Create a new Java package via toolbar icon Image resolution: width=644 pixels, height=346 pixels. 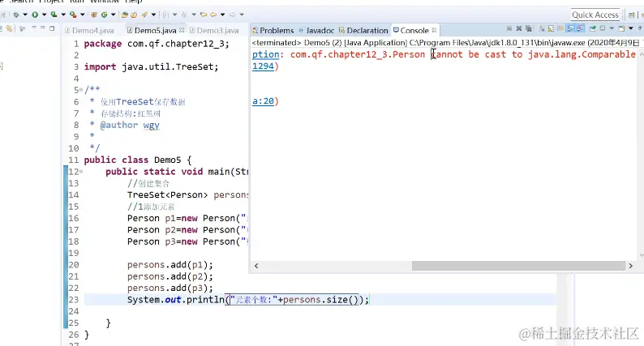pyautogui.click(x=94, y=15)
